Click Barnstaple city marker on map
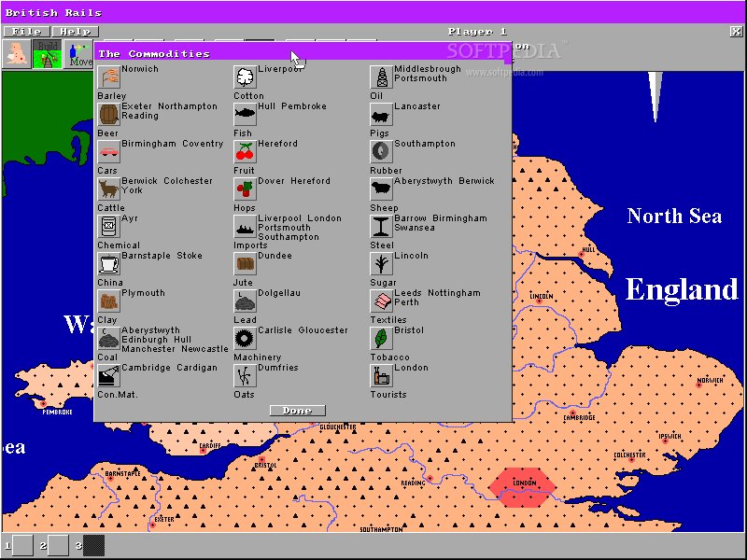This screenshot has width=747, height=560. [x=110, y=478]
